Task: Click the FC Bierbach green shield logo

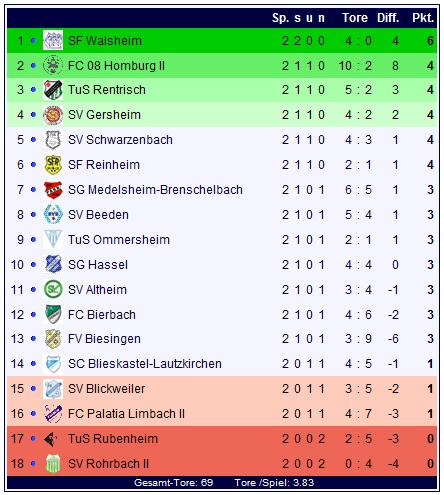Action: click(x=53, y=314)
